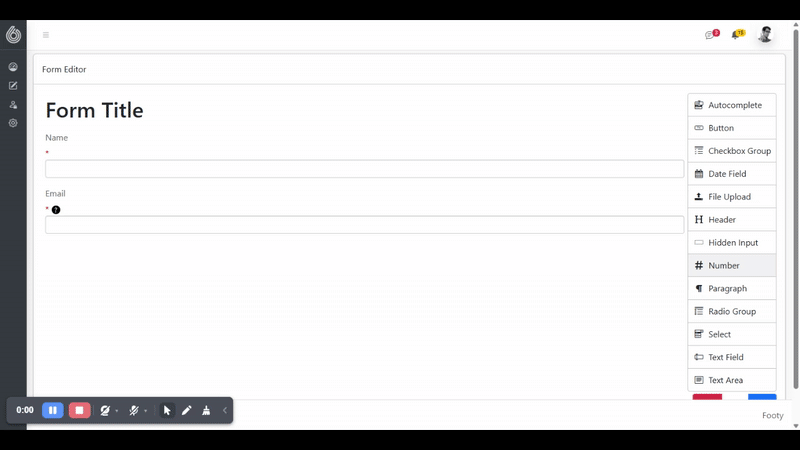Add a Date Field control
This screenshot has width=800, height=450.
[732, 174]
